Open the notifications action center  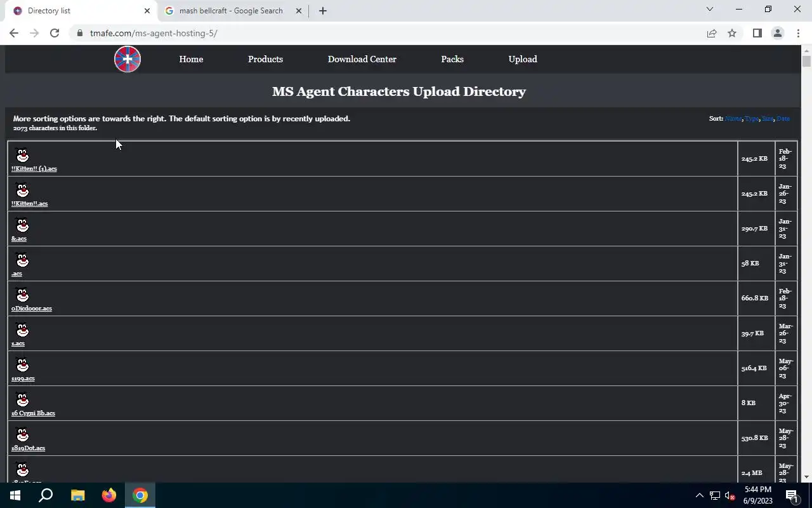(x=792, y=495)
